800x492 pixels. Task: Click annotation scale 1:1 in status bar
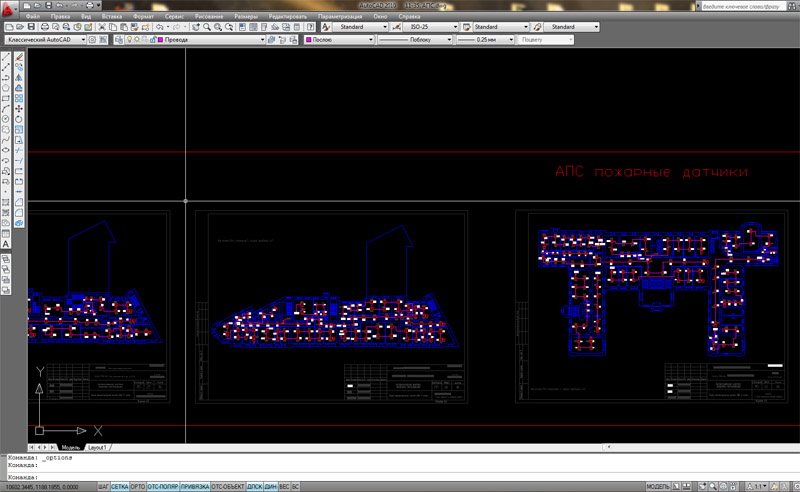click(x=757, y=487)
